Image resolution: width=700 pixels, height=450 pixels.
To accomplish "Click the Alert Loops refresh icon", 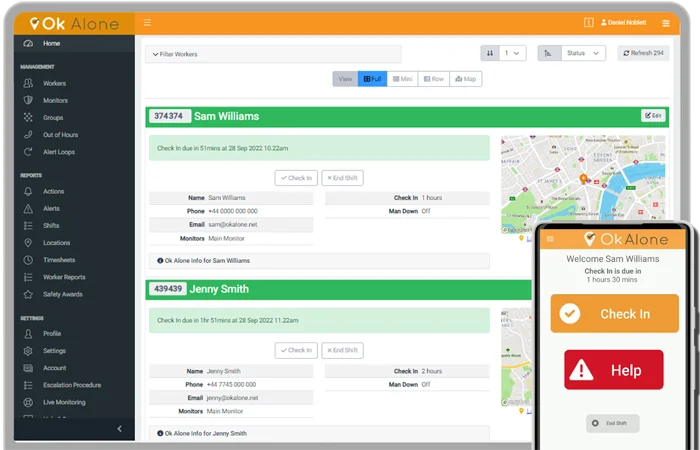I will click(x=28, y=152).
